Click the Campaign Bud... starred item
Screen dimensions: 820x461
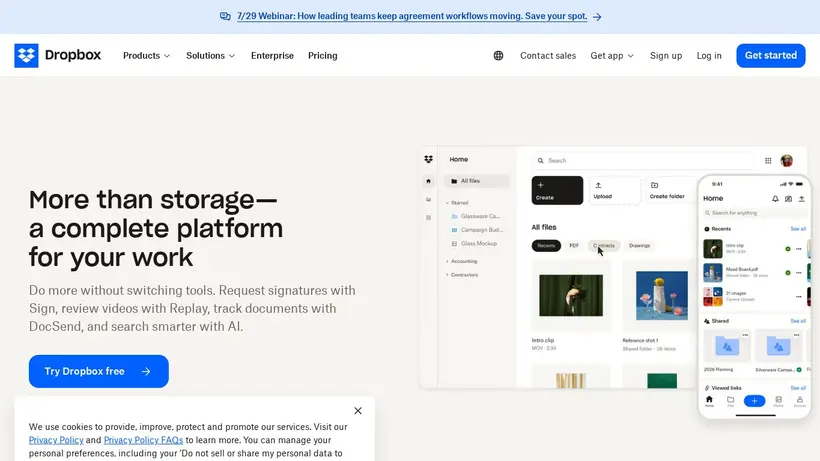click(x=476, y=229)
